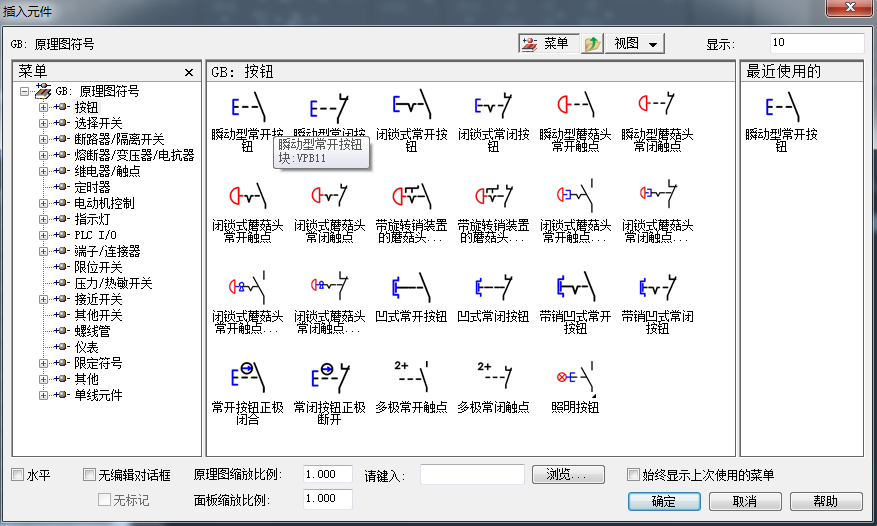Expand the 继电器/触点 tree node

[x=43, y=171]
